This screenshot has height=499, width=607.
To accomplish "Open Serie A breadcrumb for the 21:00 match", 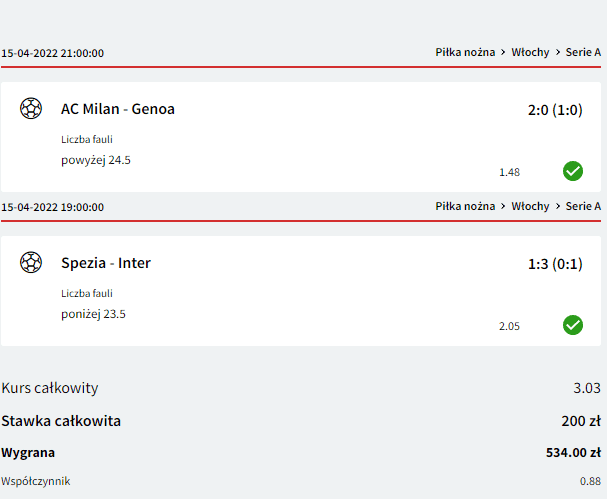I will [x=583, y=52].
